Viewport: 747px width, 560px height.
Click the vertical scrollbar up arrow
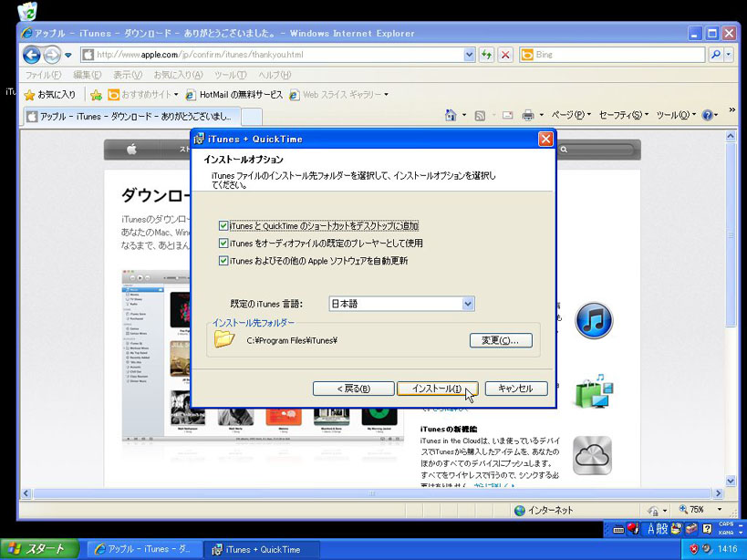tap(731, 136)
